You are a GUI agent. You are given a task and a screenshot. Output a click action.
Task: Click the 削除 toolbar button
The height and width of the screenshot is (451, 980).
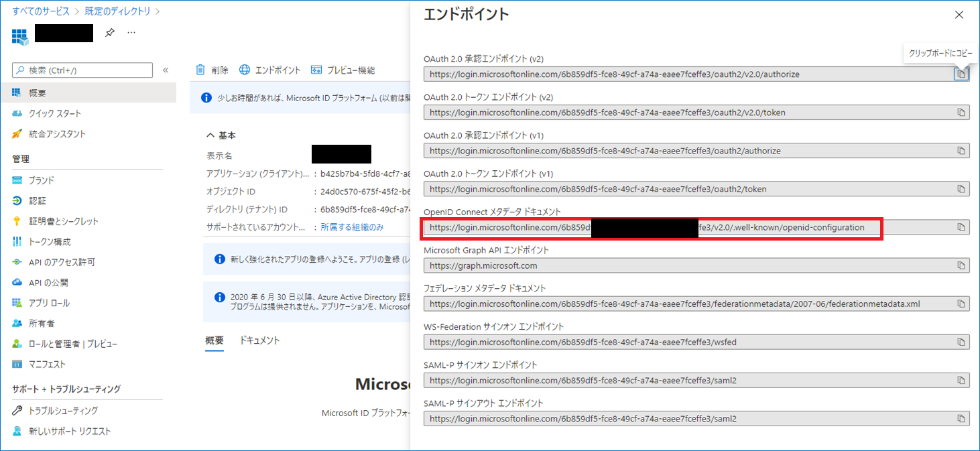coord(212,70)
